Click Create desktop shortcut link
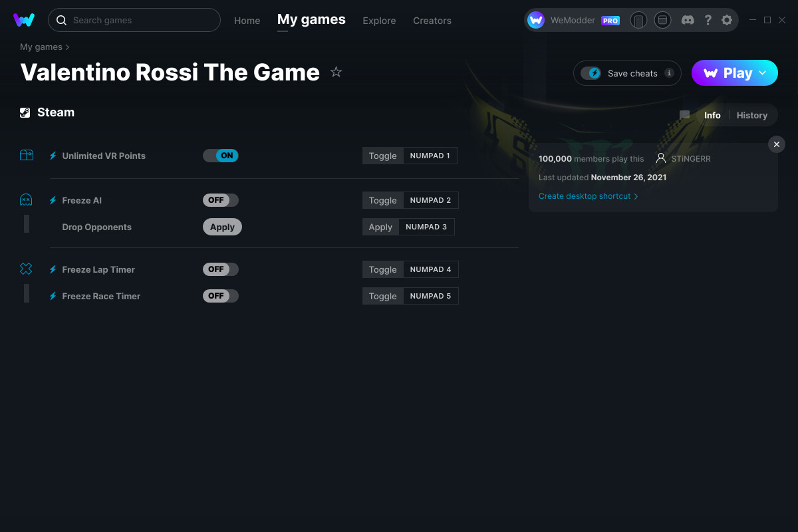The width and height of the screenshot is (798, 532). click(x=588, y=196)
